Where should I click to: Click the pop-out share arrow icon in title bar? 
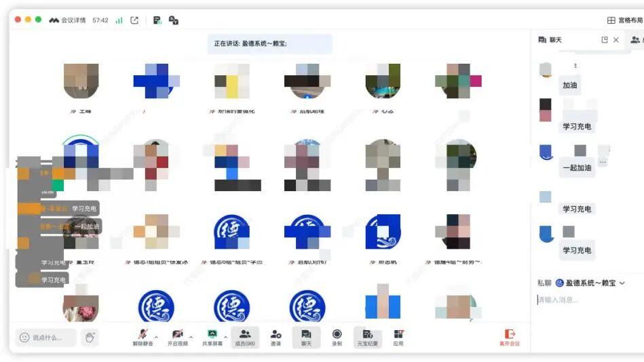134,20
